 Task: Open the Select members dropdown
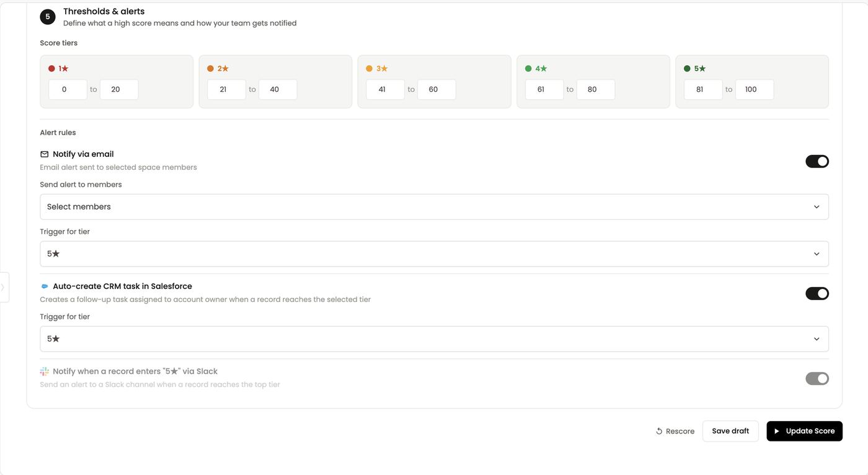pos(434,206)
